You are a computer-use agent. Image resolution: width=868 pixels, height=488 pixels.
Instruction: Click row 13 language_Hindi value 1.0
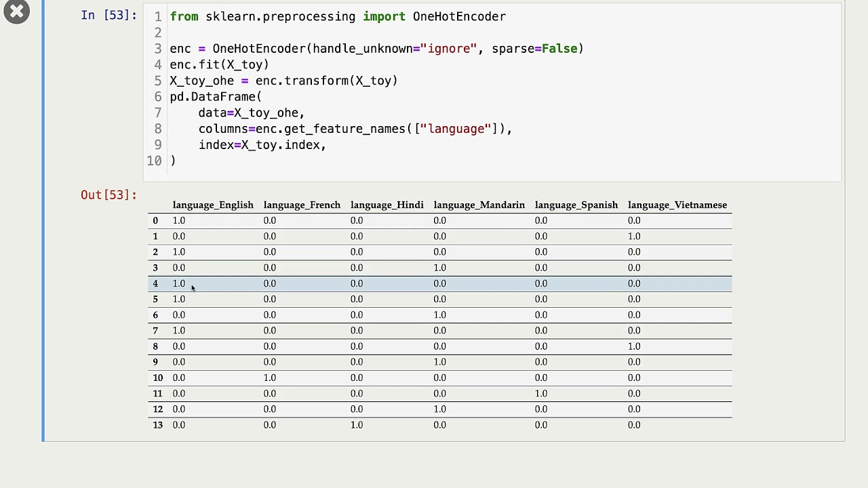357,425
